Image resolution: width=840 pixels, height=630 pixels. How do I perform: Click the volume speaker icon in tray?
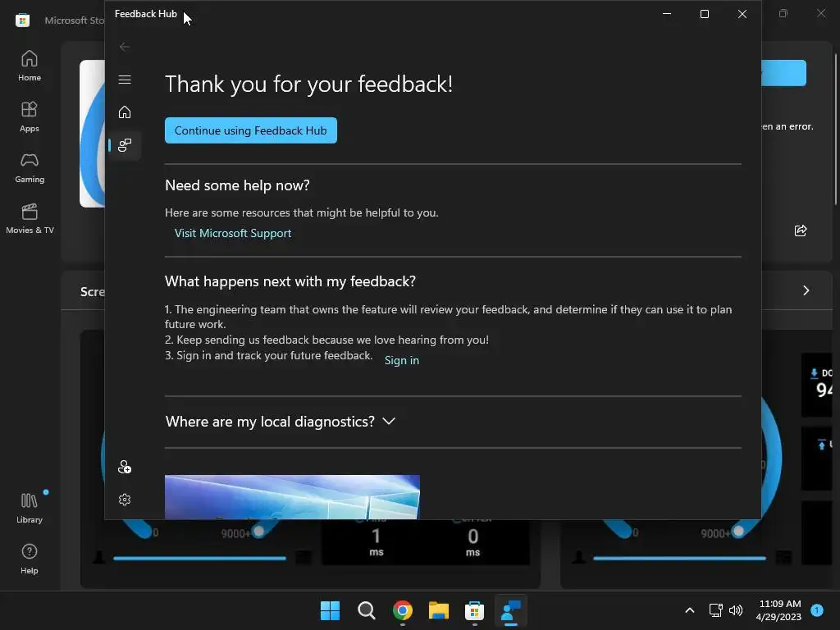click(736, 610)
